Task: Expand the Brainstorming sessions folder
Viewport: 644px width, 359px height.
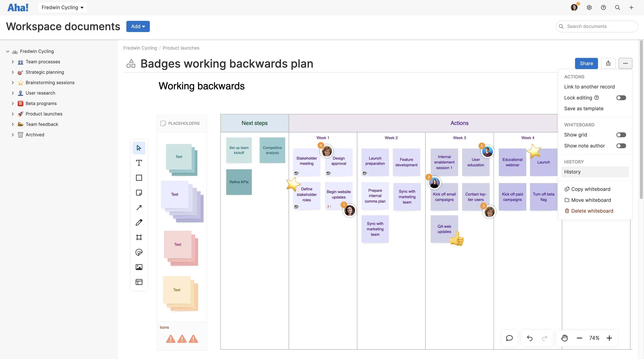Action: [13, 83]
